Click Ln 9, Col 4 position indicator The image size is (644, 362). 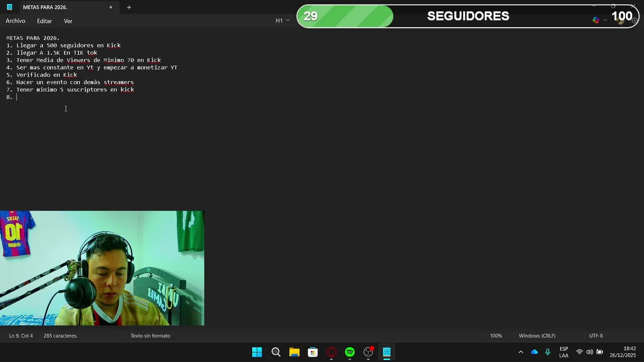click(x=21, y=336)
